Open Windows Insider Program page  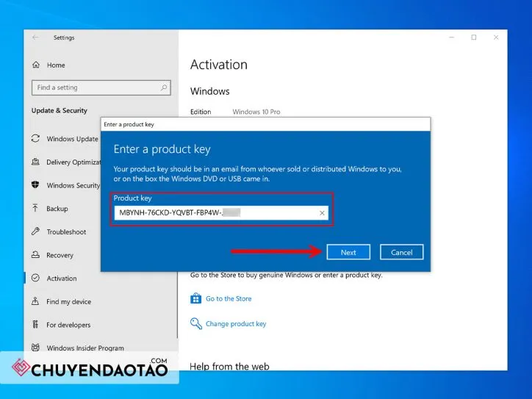click(85, 348)
